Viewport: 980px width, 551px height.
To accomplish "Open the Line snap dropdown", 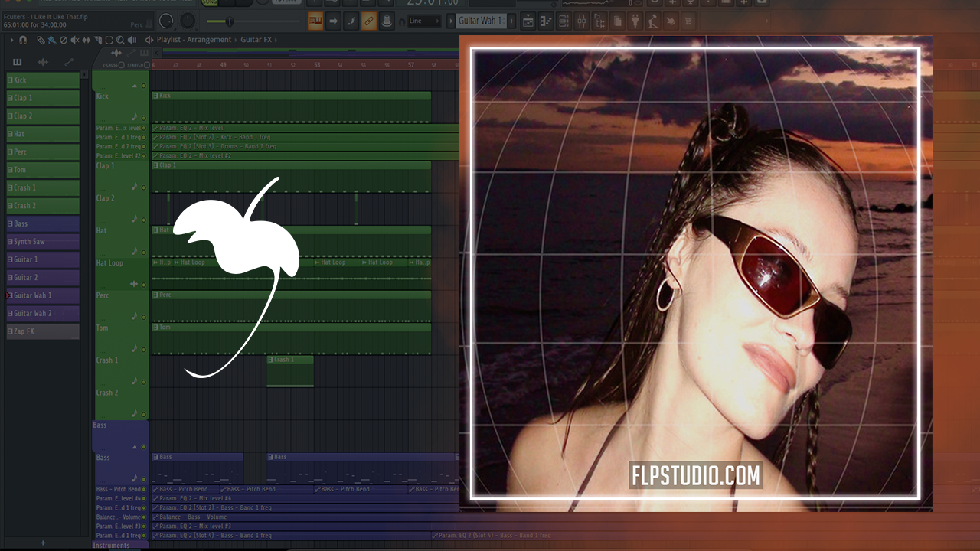I will [424, 21].
